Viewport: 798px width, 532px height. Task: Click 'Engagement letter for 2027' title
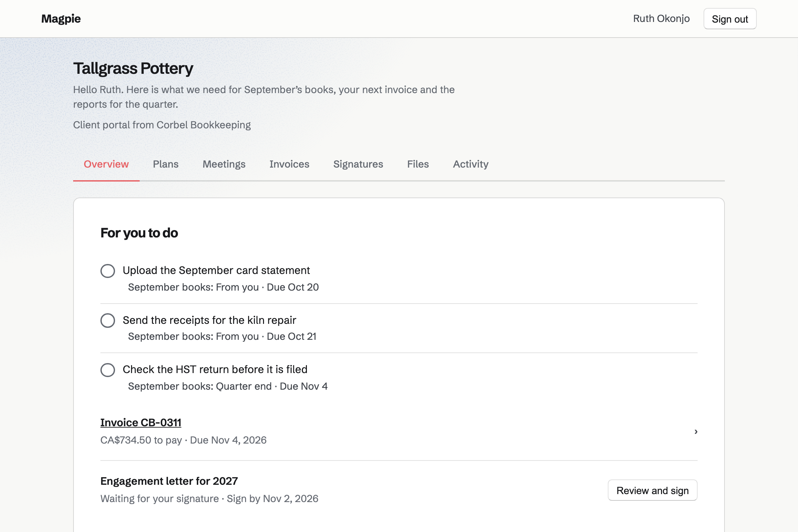click(x=169, y=481)
